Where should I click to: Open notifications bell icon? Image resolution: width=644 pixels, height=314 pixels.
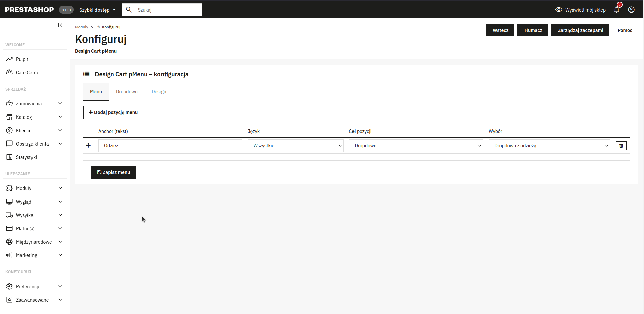tap(617, 10)
